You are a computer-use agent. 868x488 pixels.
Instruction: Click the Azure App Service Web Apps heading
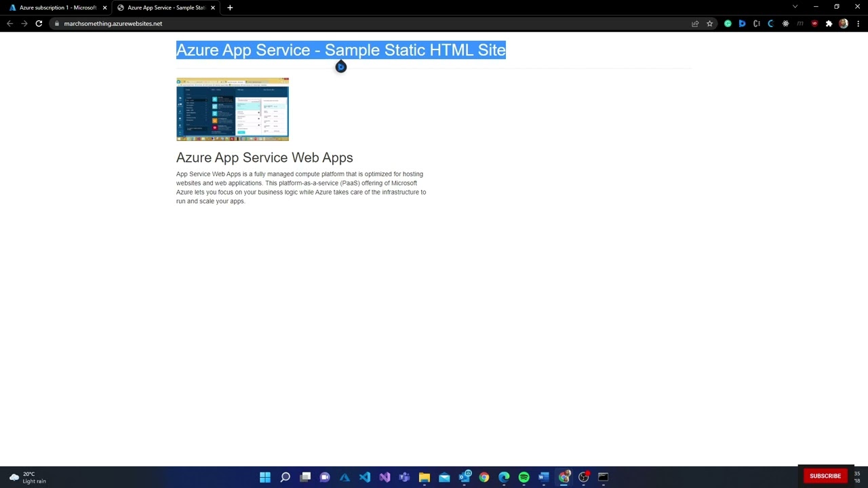[x=264, y=157]
